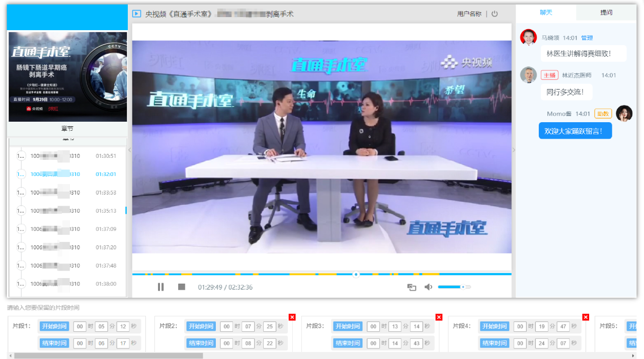Delete 片段2 with red X
Screen dimensions: 644x359
[292, 317]
